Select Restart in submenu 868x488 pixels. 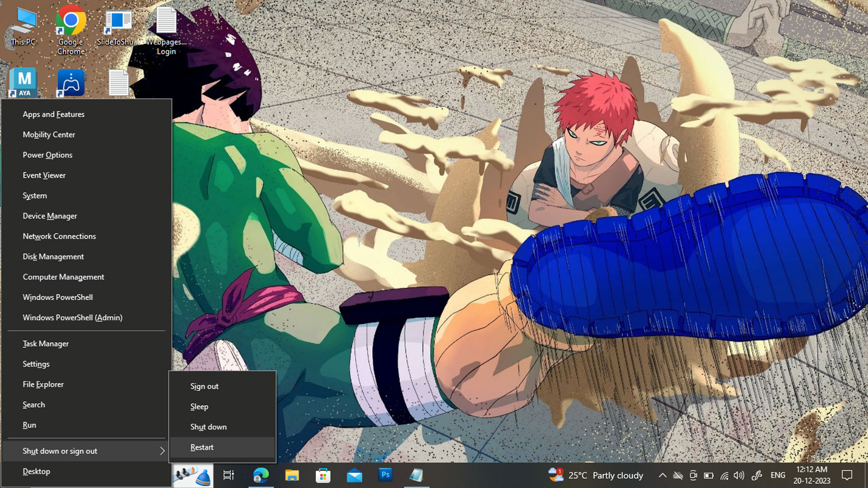click(x=223, y=447)
